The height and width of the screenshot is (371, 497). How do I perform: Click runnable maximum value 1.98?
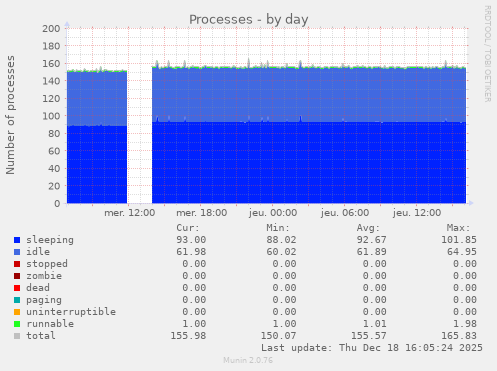(x=465, y=324)
